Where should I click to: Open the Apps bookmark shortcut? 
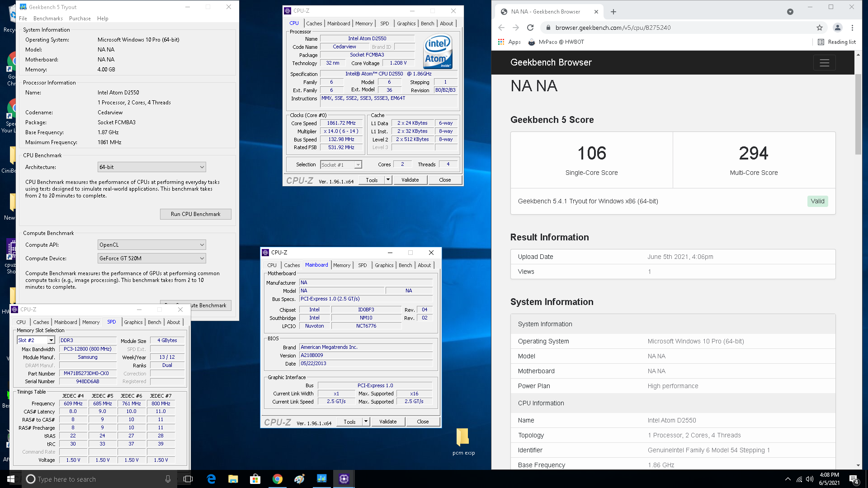pyautogui.click(x=509, y=42)
